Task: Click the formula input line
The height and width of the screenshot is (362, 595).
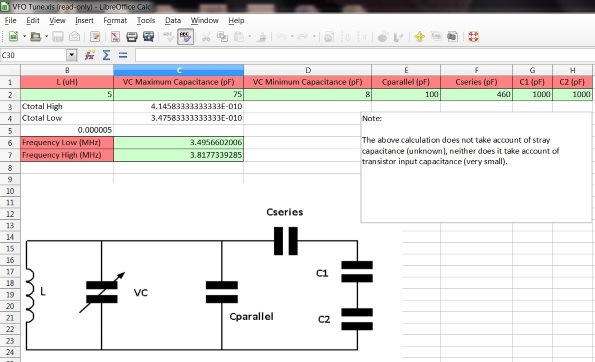Action: [364, 55]
